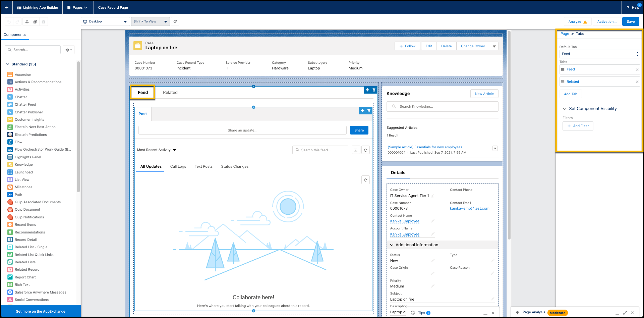This screenshot has width=644, height=318.
Task: Refresh the feed next to the feed search box
Action: click(365, 150)
